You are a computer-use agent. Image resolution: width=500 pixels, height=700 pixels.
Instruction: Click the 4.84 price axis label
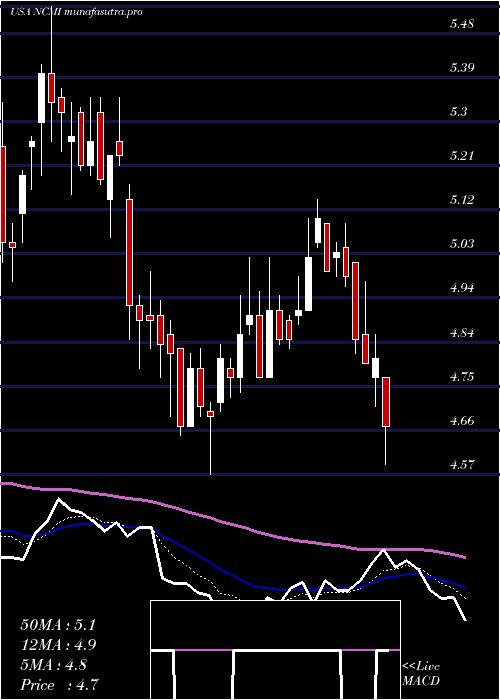(461, 333)
